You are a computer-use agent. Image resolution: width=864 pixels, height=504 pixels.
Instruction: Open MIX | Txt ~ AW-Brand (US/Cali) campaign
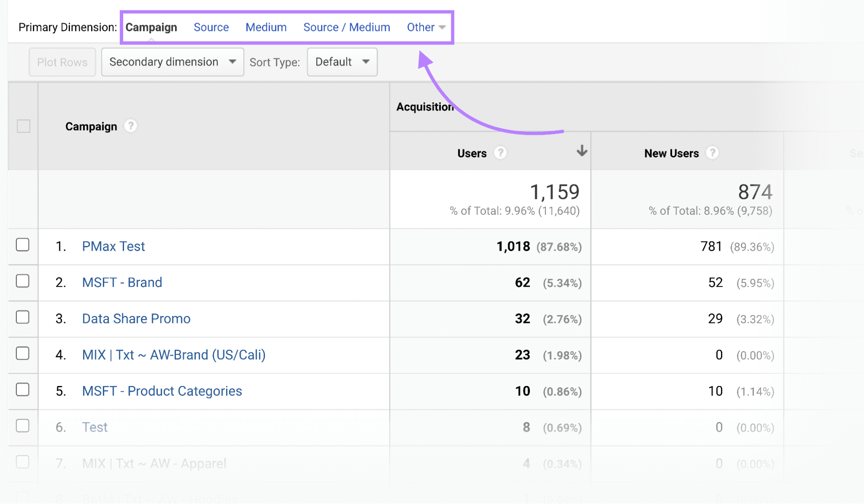174,355
